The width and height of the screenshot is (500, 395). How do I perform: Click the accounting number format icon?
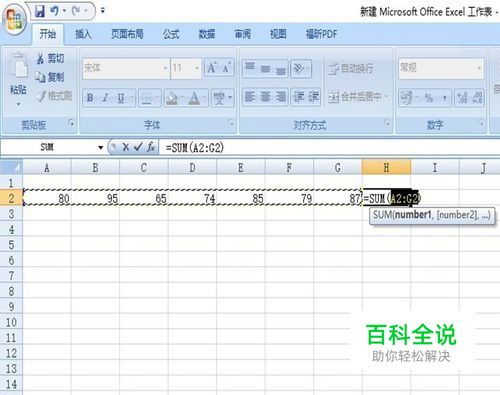pos(406,98)
